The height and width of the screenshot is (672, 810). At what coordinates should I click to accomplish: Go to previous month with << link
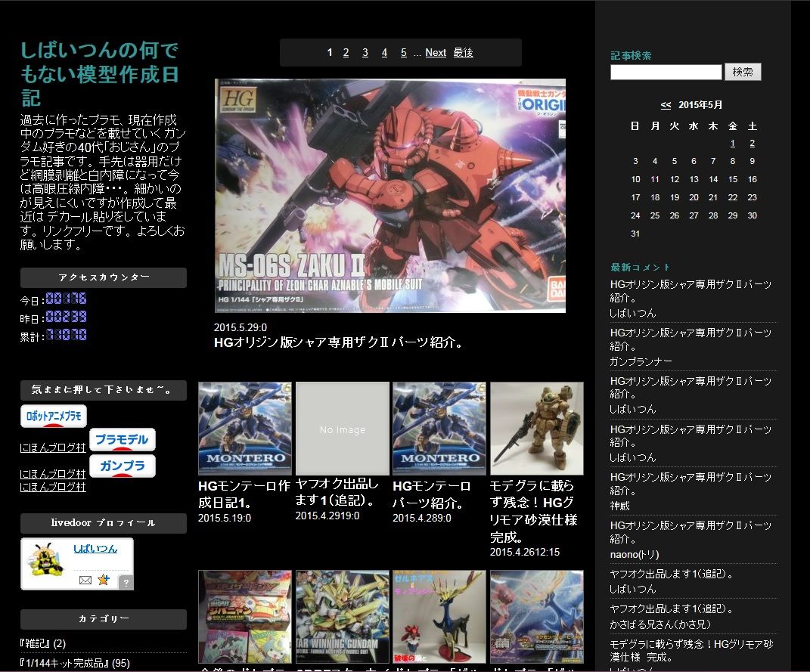666,105
